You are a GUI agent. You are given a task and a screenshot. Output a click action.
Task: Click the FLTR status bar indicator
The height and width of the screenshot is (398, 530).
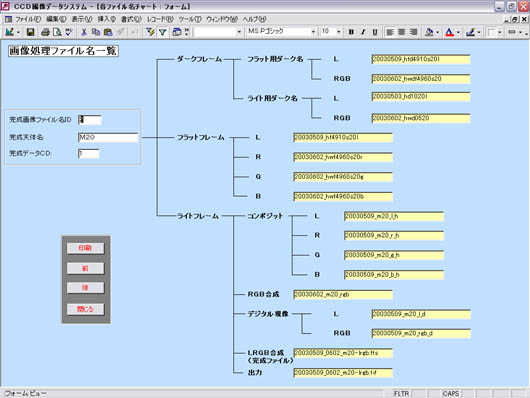402,394
